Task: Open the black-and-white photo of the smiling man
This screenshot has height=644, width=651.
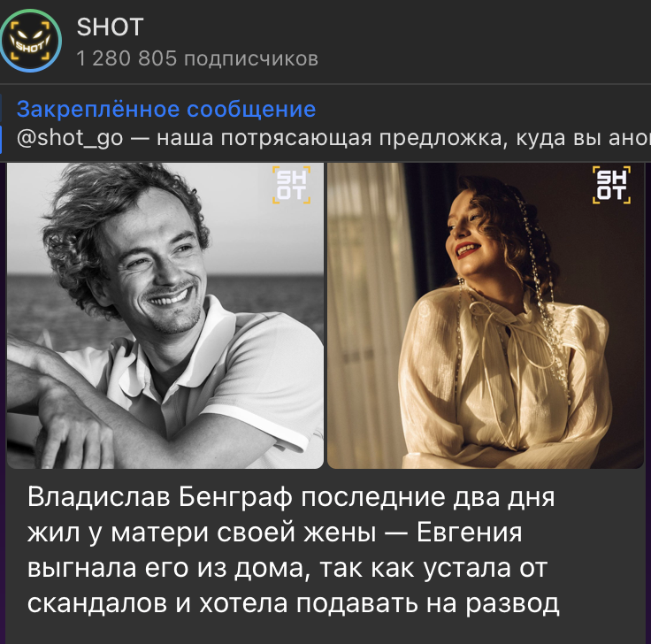Action: [165, 316]
